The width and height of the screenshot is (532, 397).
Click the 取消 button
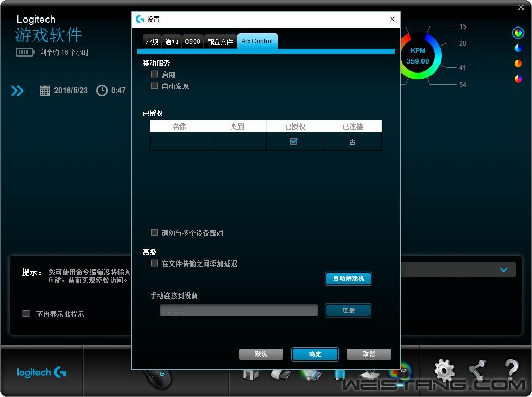coord(369,354)
